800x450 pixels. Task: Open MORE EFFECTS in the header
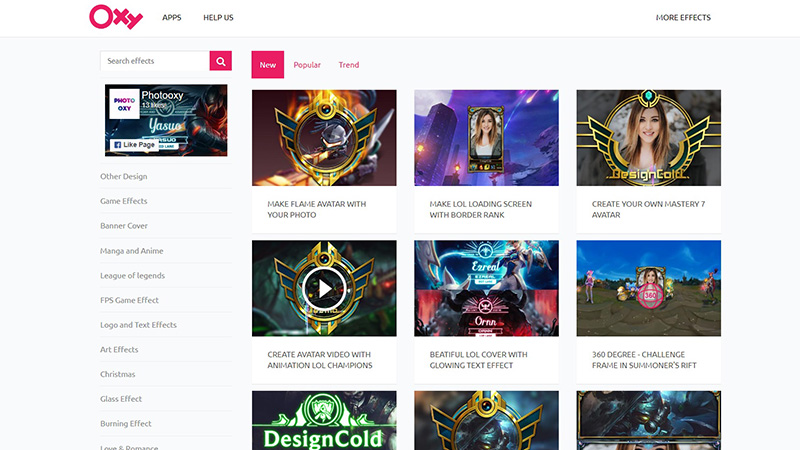tap(683, 17)
